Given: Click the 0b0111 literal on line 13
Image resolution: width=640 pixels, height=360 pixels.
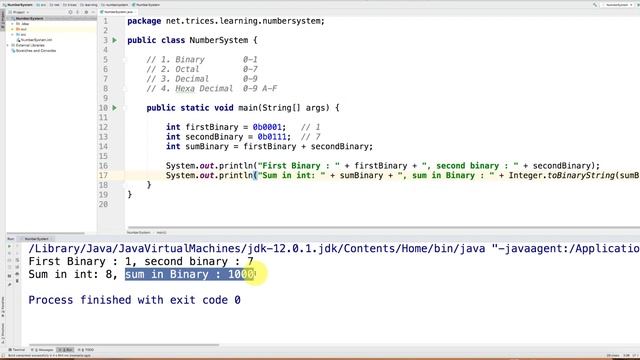Looking at the screenshot, I should 272,137.
